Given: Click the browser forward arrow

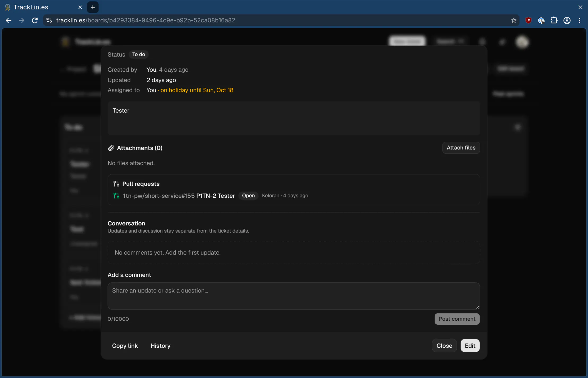Looking at the screenshot, I should pyautogui.click(x=21, y=20).
